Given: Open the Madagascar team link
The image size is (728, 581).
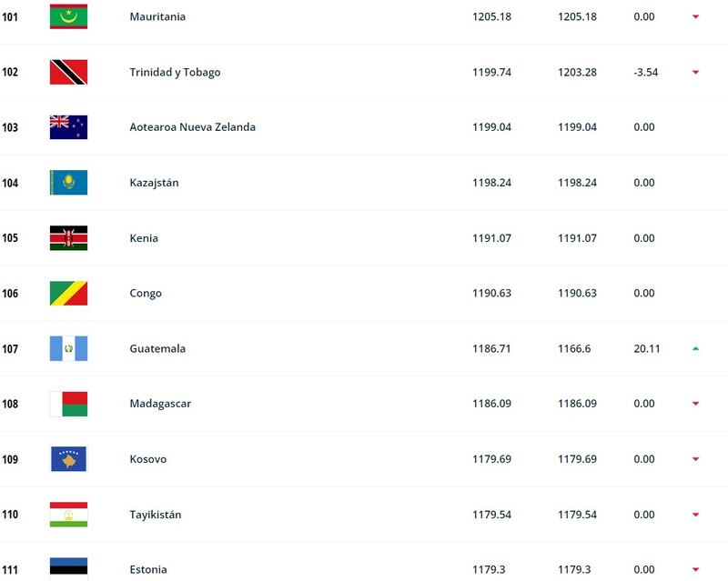Looking at the screenshot, I should click(160, 404).
